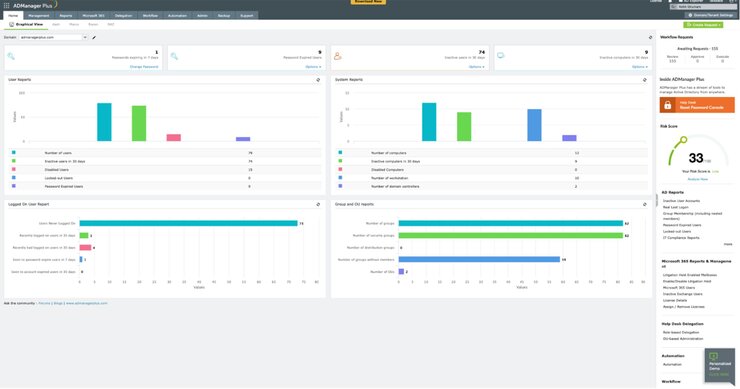Viewport: 740px width, 389px height.
Task: Refresh the User Reports panel
Action: (x=318, y=80)
